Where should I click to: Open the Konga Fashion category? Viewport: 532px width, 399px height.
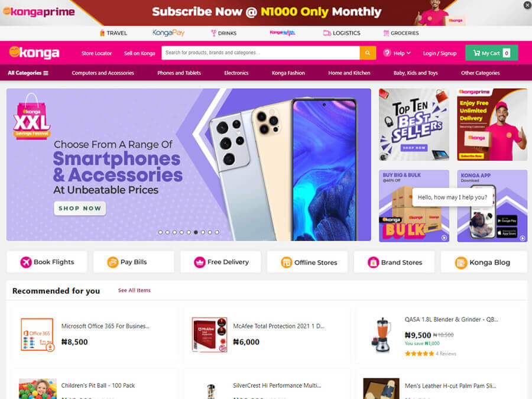coord(288,73)
